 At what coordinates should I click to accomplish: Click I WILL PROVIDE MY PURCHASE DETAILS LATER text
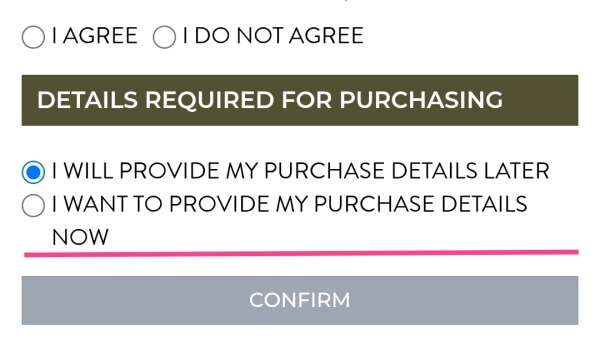click(301, 171)
